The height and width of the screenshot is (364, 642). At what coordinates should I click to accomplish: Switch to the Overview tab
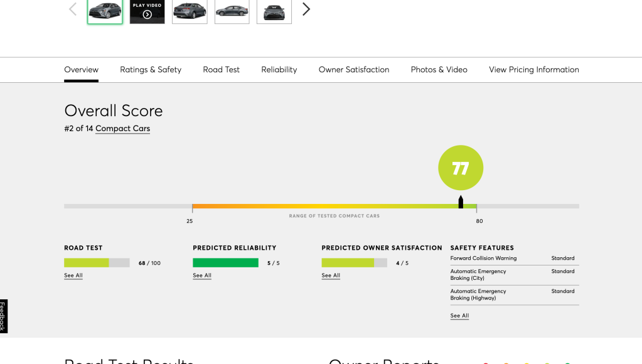coord(81,70)
